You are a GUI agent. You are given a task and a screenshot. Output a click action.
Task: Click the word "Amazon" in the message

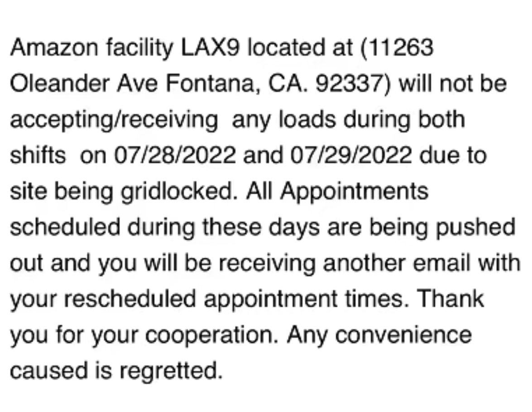[54, 48]
